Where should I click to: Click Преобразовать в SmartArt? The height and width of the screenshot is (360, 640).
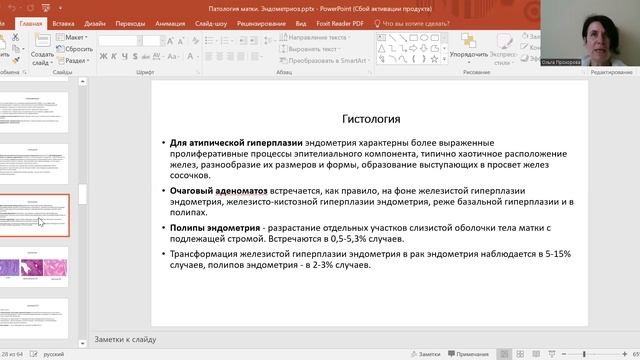tap(325, 60)
